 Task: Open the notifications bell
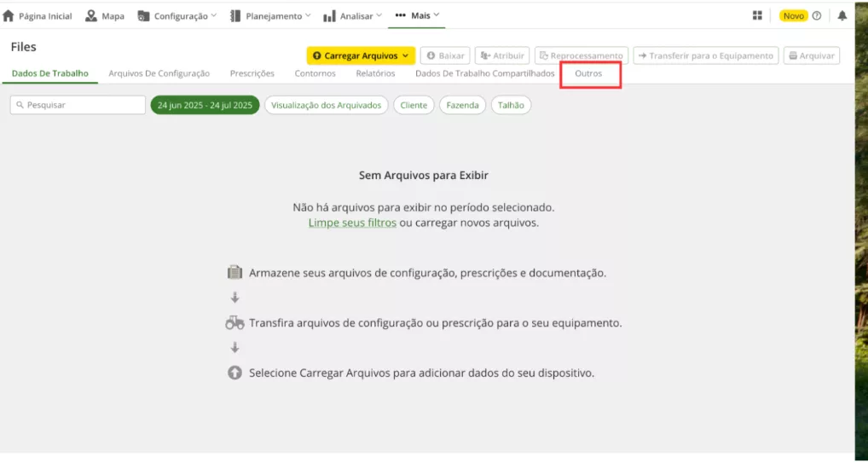click(842, 15)
